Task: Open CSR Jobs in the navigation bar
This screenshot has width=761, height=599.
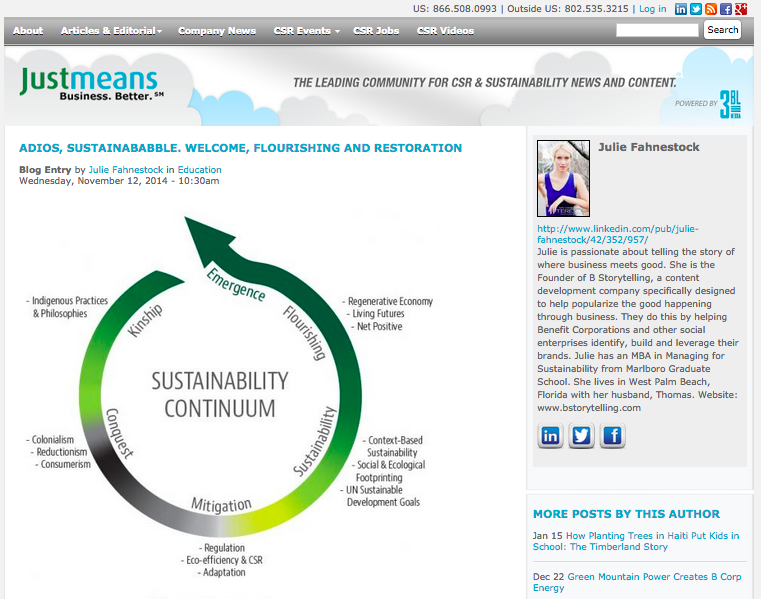Action: click(376, 31)
